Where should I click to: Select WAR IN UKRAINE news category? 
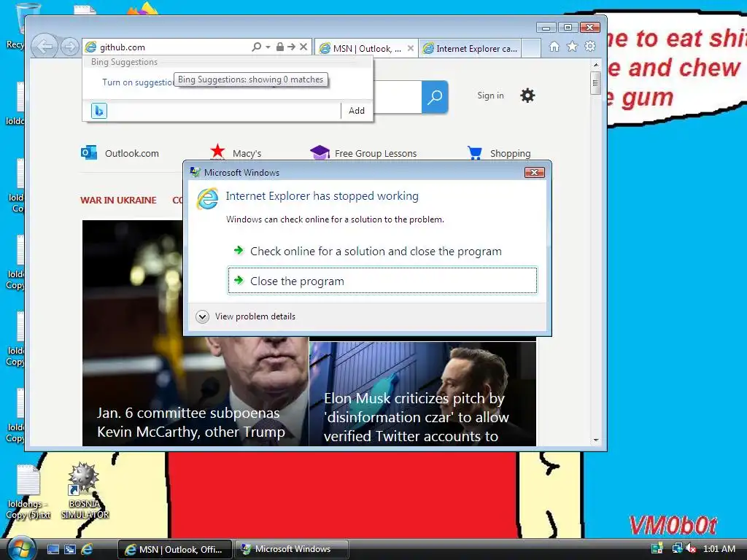point(118,200)
